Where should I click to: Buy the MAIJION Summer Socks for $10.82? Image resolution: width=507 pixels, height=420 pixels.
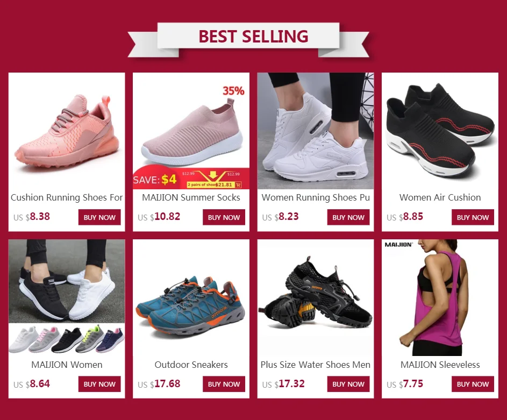point(224,217)
